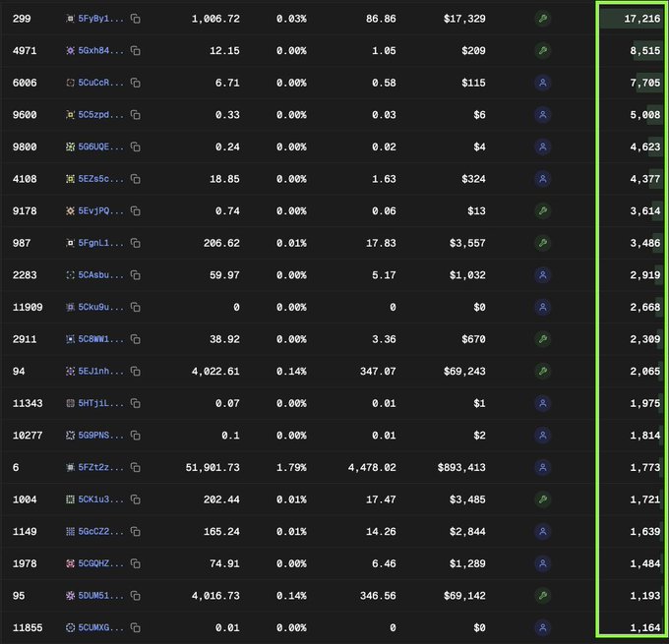
Task: Select the 7,705 value cell
Action: 645,83
